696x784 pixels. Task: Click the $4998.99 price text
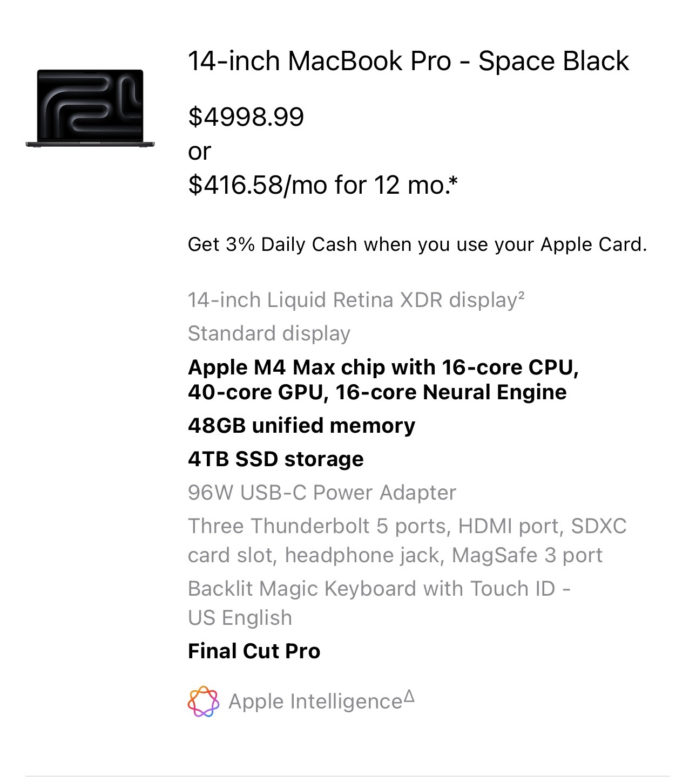[246, 117]
